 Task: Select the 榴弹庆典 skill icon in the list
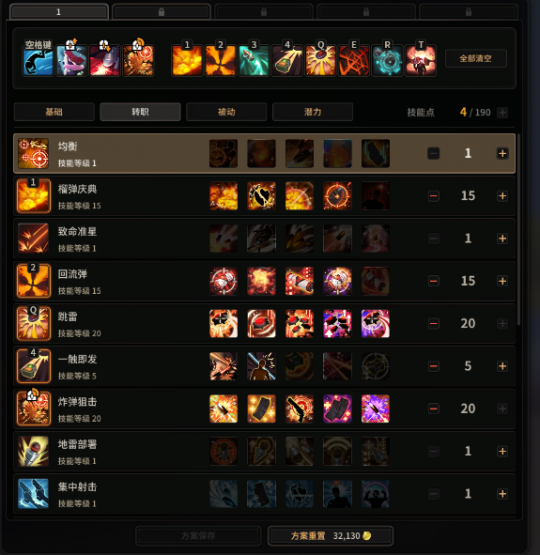tap(34, 196)
